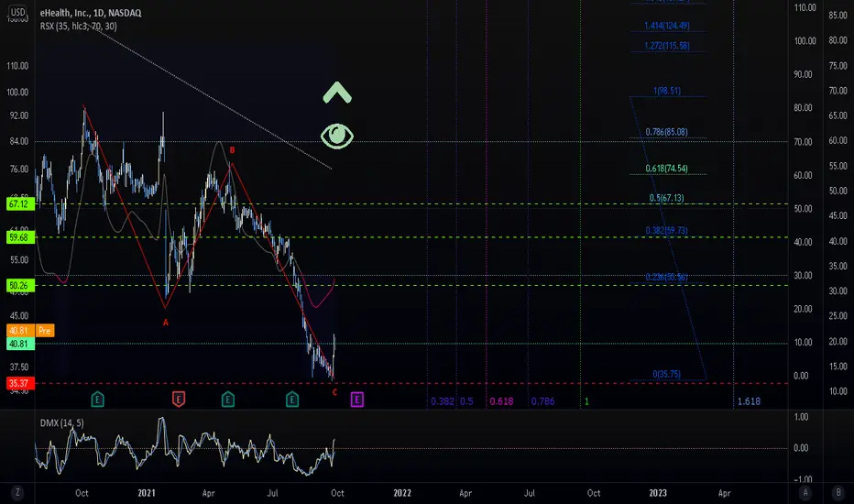Select the RSX (35, hlc3, 70, 30) indicator legend
Screen dimensions: 854x504
[x=79, y=26]
